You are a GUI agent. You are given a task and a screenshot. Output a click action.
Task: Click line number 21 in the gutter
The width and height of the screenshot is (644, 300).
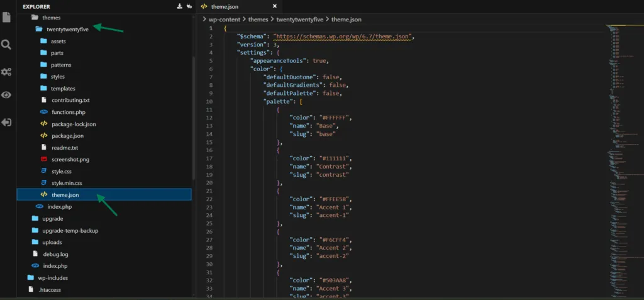tap(209, 191)
